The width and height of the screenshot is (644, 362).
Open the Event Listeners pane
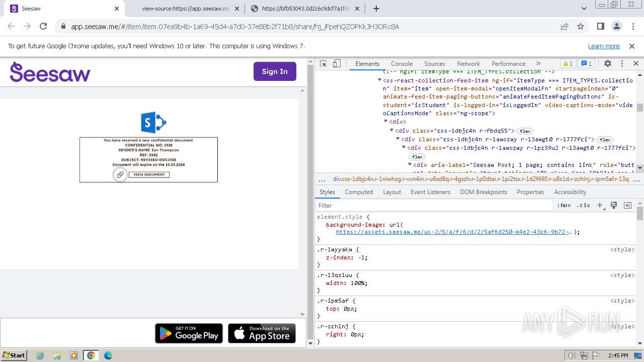click(x=430, y=192)
